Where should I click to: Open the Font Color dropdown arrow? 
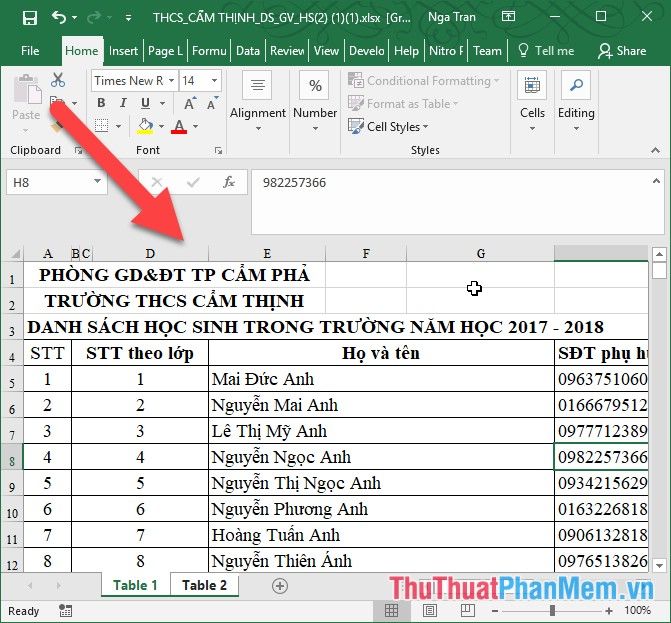pos(196,126)
